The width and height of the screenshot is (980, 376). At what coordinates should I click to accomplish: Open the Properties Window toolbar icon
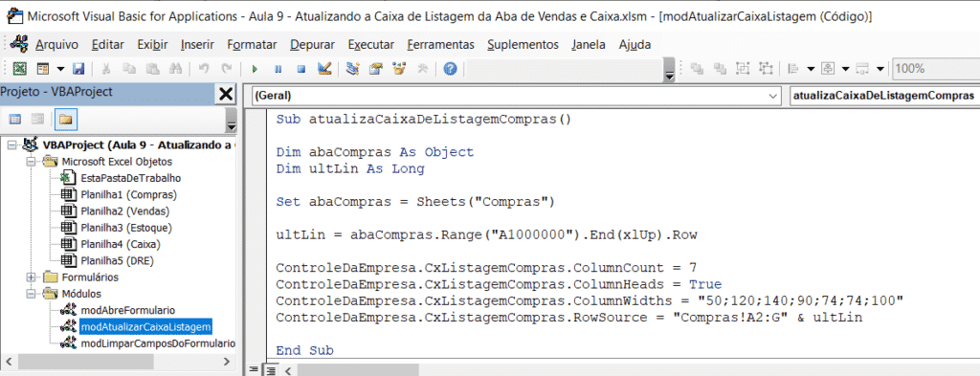(x=375, y=68)
